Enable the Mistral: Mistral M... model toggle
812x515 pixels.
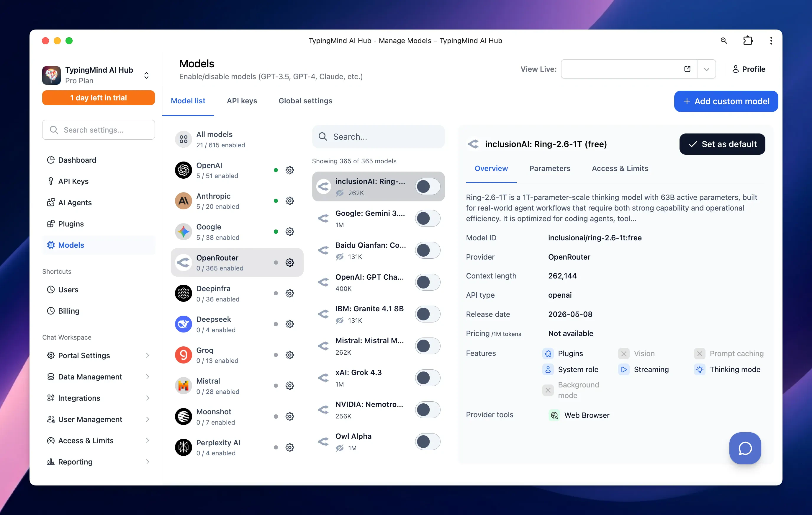428,346
